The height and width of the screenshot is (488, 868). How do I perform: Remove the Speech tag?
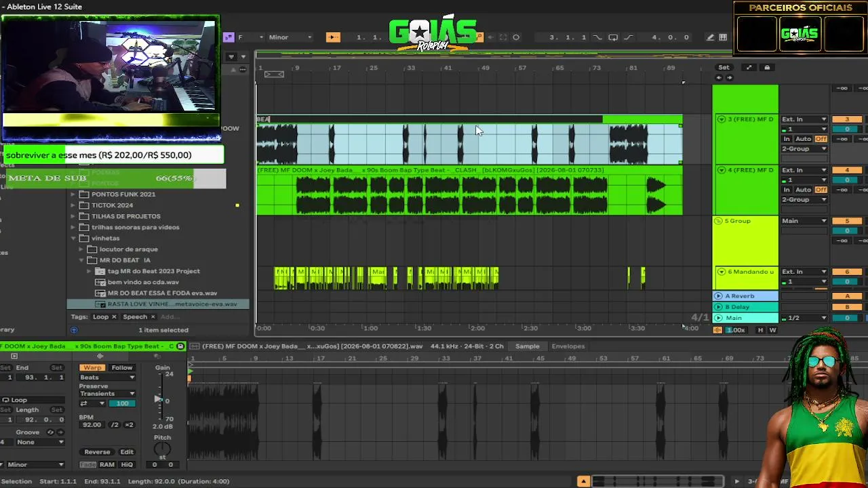(153, 317)
